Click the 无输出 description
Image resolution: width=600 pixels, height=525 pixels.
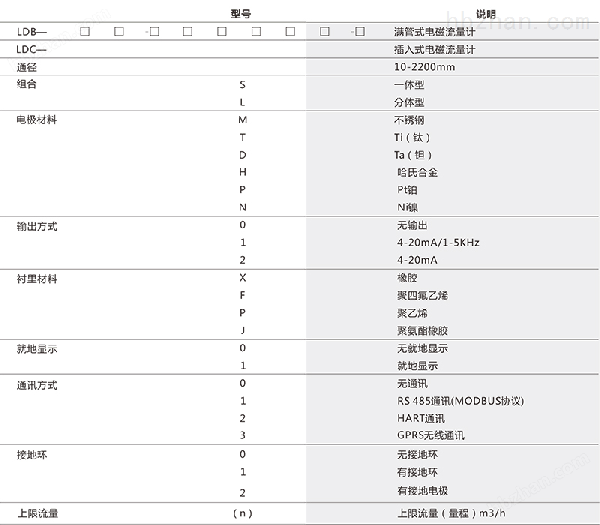(x=412, y=225)
